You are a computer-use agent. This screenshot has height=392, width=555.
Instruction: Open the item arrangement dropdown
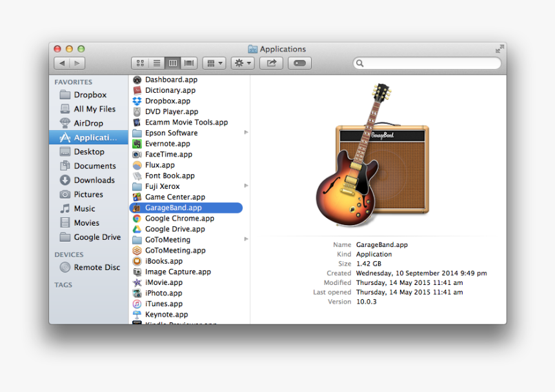214,63
